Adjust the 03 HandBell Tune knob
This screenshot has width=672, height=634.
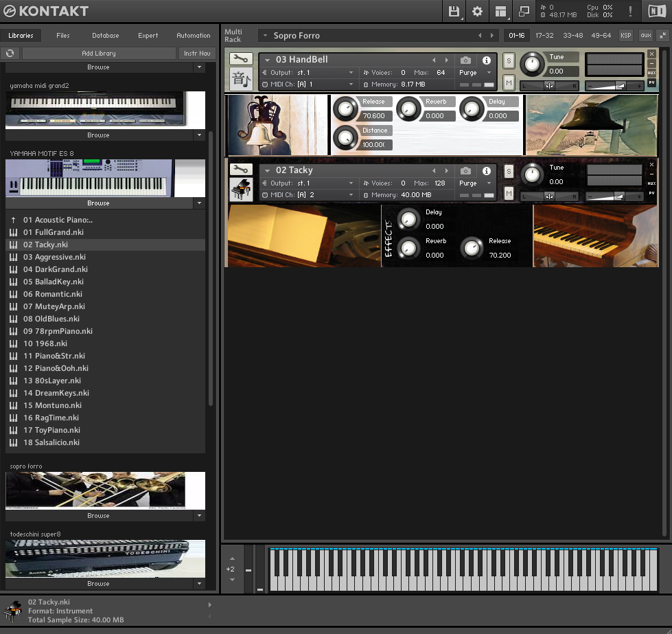(x=532, y=65)
